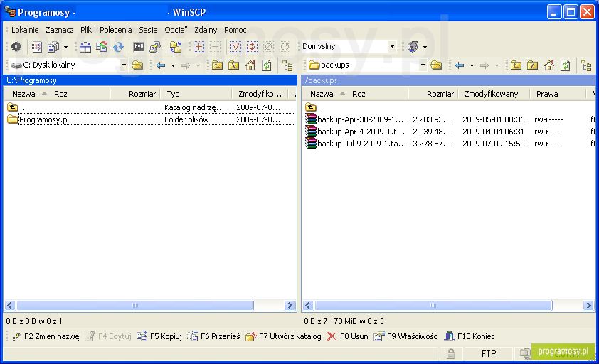Click the queue documents icon in main toolbar
The height and width of the screenshot is (364, 599).
53,47
